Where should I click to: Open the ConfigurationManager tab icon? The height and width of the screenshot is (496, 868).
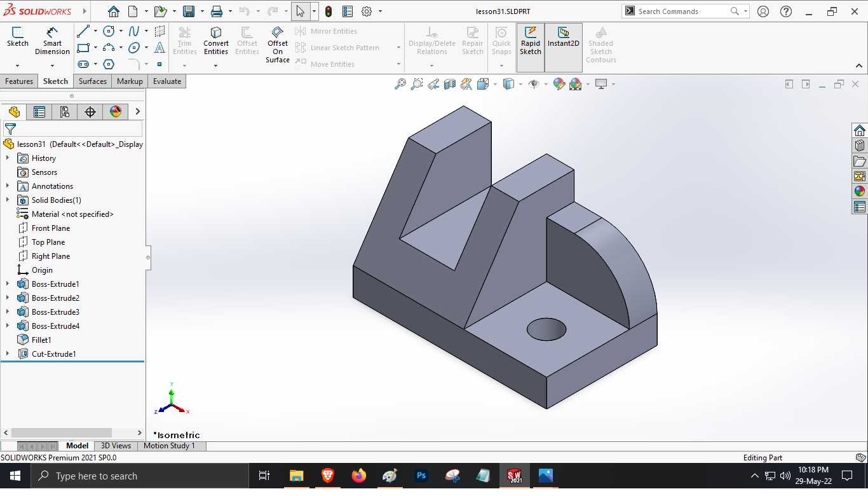tap(65, 112)
